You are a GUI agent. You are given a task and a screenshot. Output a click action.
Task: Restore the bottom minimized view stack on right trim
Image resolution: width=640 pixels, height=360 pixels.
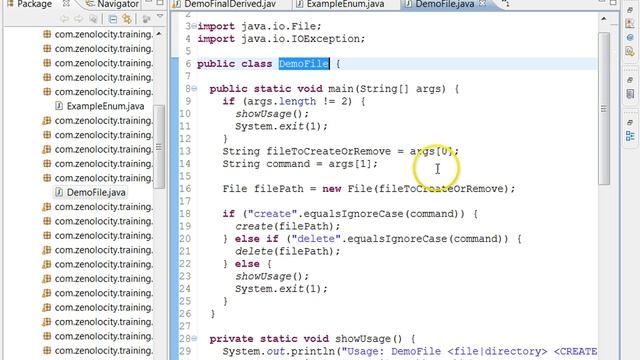630,122
